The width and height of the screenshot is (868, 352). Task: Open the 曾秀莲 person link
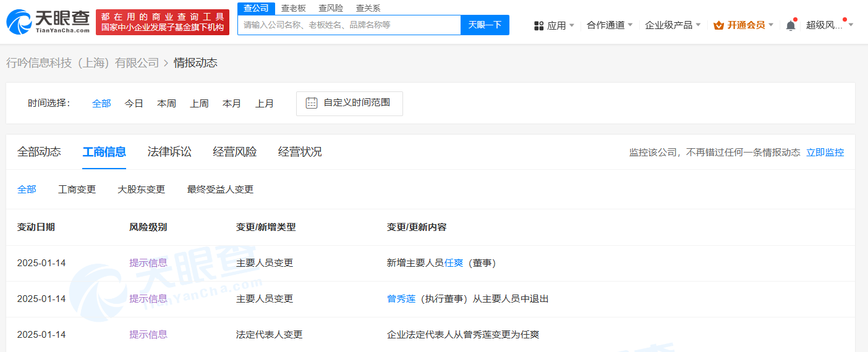coord(401,299)
